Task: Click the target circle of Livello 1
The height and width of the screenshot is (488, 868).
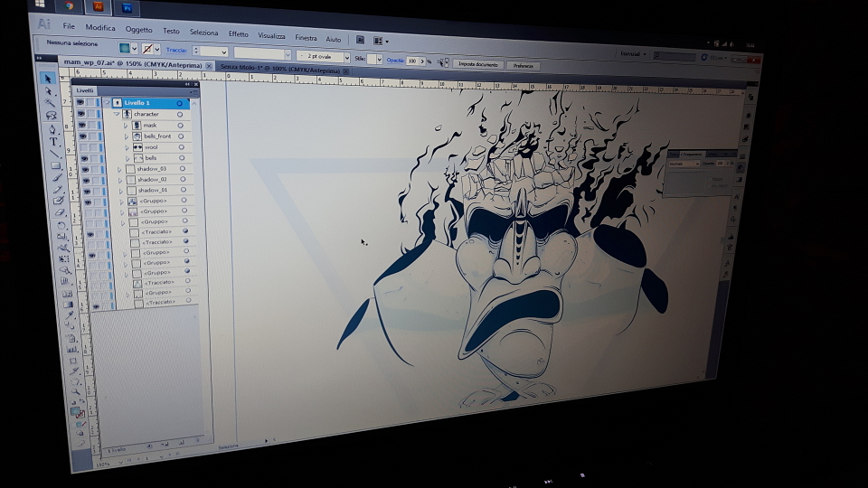Action: point(179,103)
